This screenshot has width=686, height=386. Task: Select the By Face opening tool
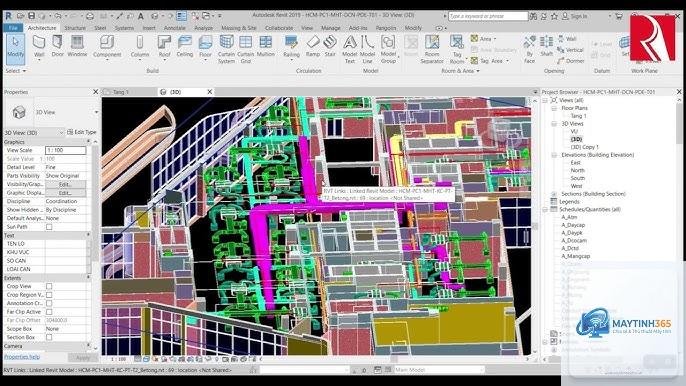pyautogui.click(x=529, y=49)
